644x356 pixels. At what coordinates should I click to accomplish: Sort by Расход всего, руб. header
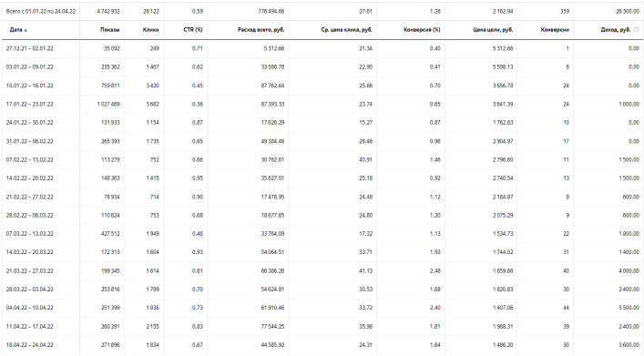[261, 30]
